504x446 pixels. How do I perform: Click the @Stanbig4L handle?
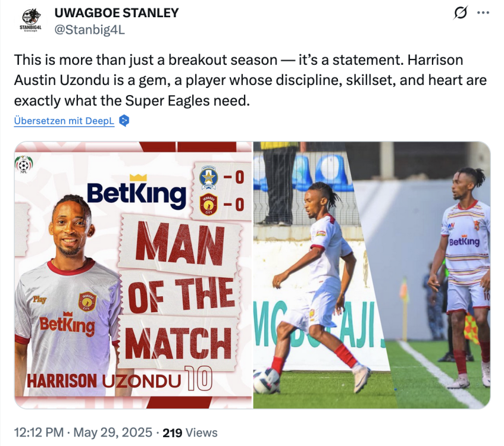pos(90,29)
